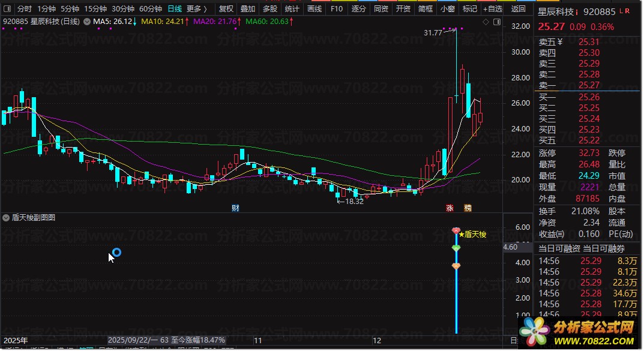Click date range 2025/09/22 涨幅18.47% label
Image resolution: width=644 pixels, height=351 pixels.
[166, 340]
